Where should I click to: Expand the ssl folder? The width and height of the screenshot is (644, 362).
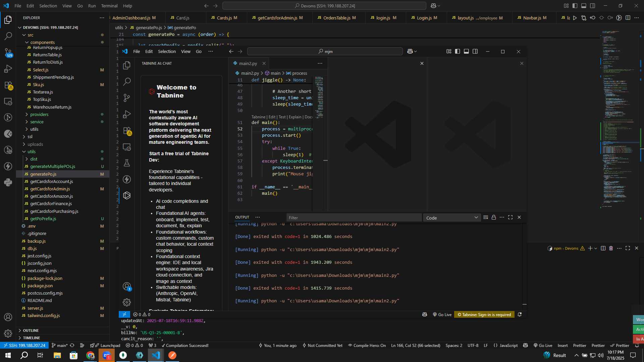point(63,136)
